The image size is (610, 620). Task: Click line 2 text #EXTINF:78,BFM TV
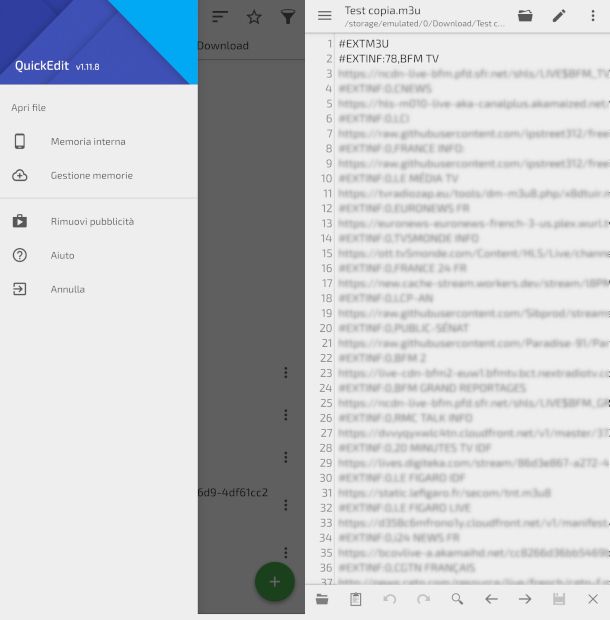[389, 59]
